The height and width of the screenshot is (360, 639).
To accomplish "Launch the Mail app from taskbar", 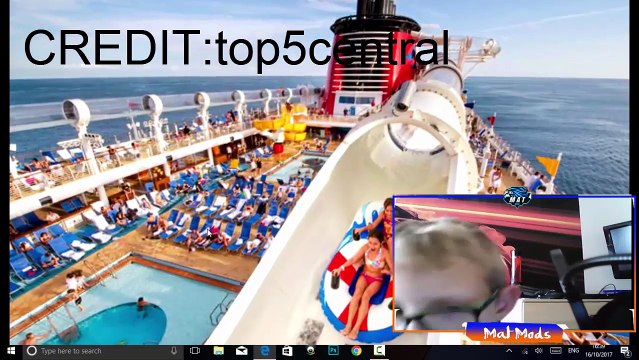I will pos(241,351).
